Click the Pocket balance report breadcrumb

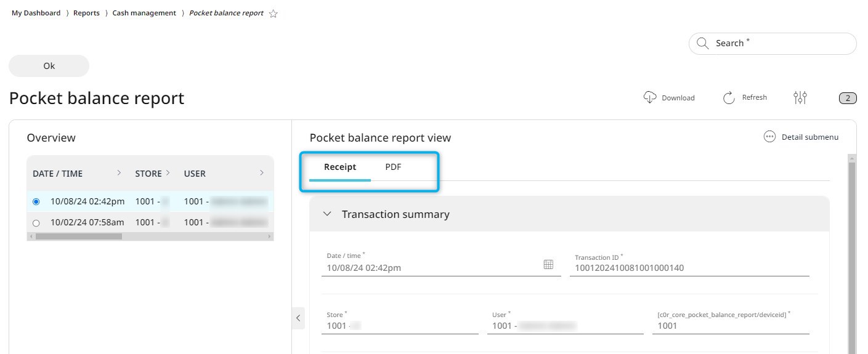(226, 13)
